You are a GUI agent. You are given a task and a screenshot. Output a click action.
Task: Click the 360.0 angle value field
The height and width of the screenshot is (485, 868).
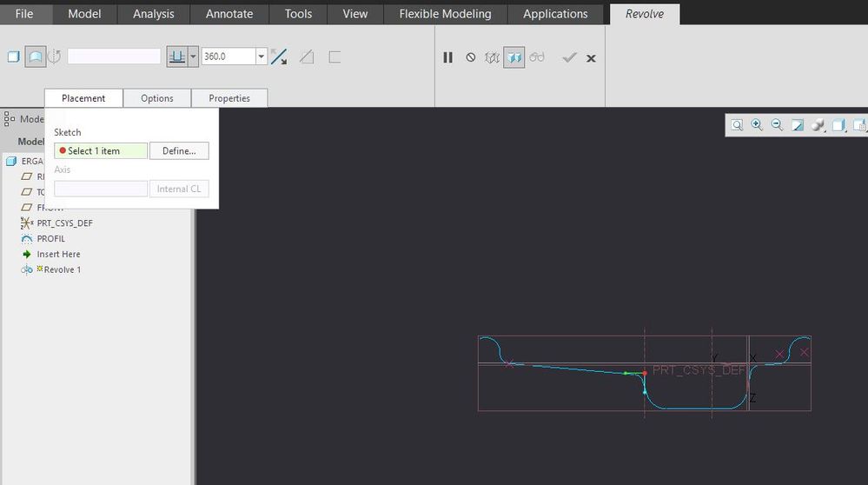(229, 56)
